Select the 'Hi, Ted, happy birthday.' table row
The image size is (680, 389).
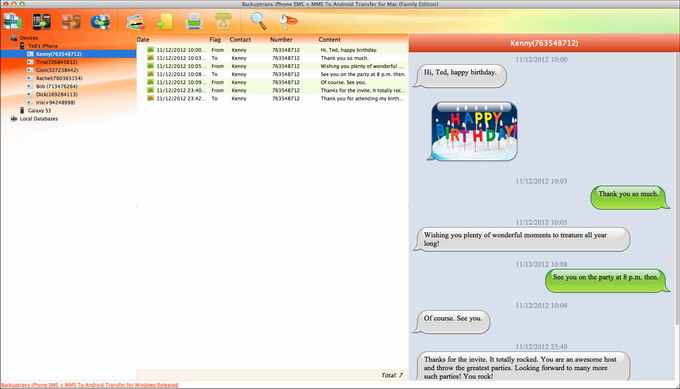[272, 50]
